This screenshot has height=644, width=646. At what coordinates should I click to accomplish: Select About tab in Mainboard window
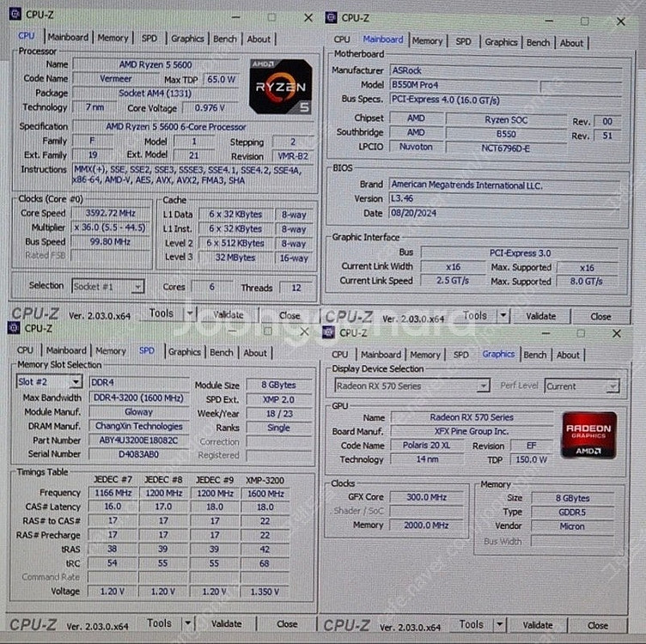click(x=571, y=43)
